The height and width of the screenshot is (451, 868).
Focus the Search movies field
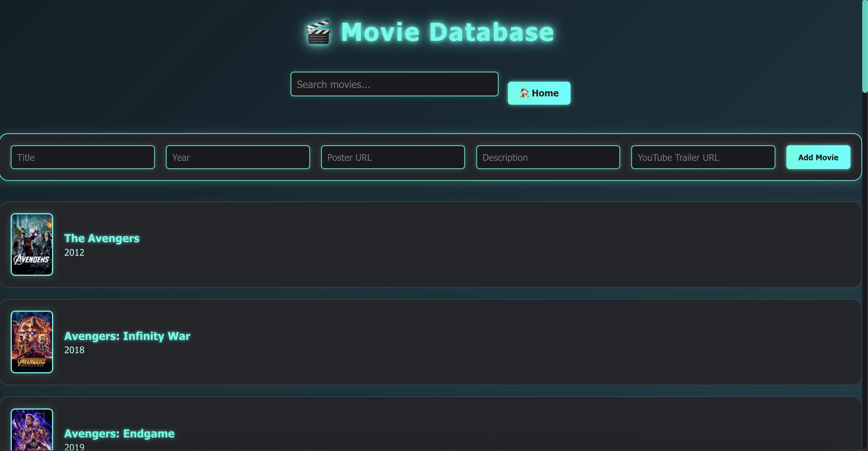(394, 84)
